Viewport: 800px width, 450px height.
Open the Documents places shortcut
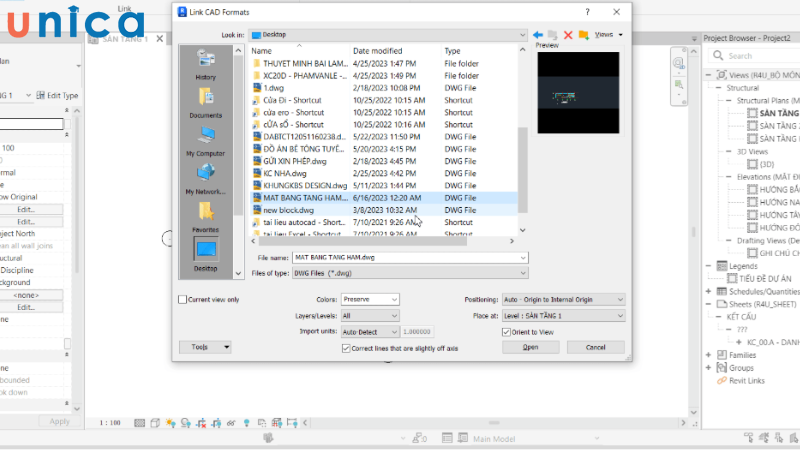pyautogui.click(x=206, y=103)
